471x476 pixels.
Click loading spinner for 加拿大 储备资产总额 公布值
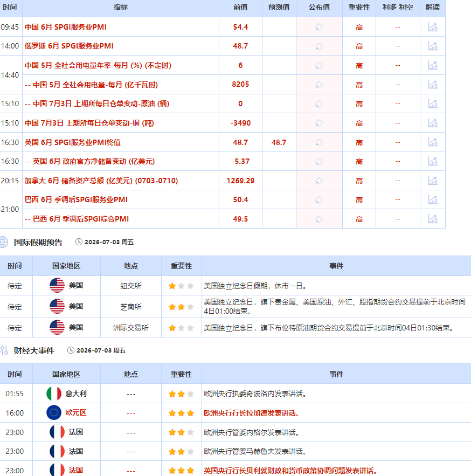click(319, 181)
